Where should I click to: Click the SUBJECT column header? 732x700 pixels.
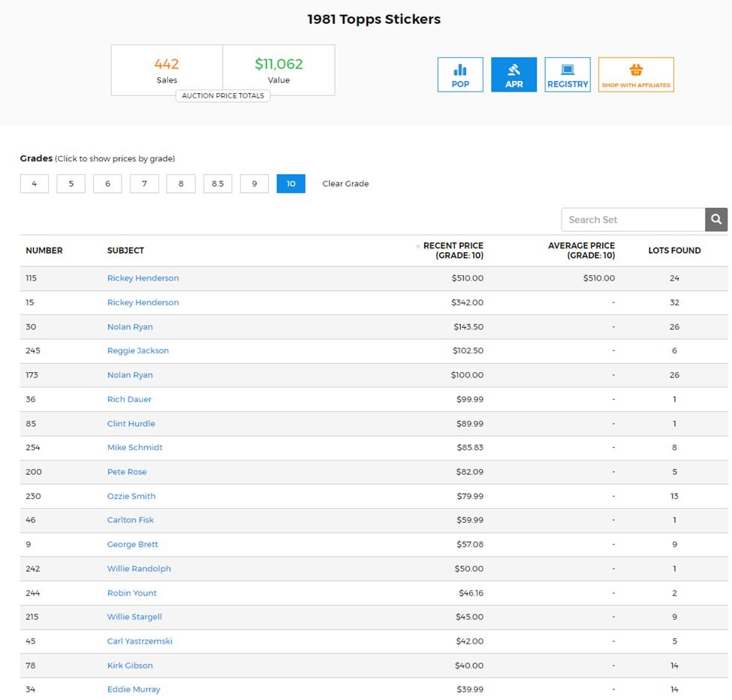tap(125, 251)
